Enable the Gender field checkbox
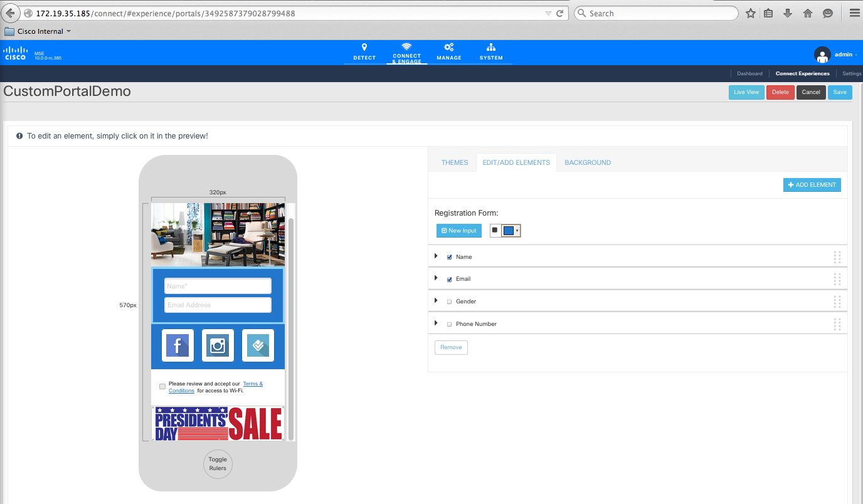 [x=449, y=302]
